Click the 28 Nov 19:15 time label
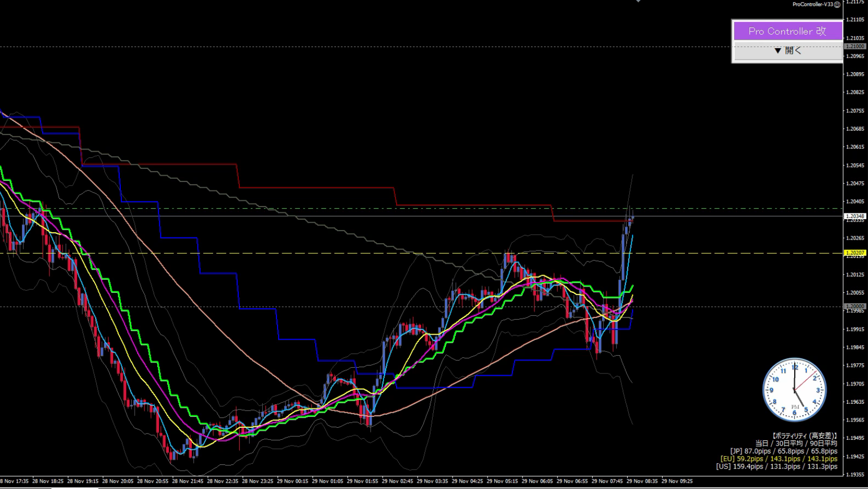The height and width of the screenshot is (489, 868). click(x=83, y=481)
